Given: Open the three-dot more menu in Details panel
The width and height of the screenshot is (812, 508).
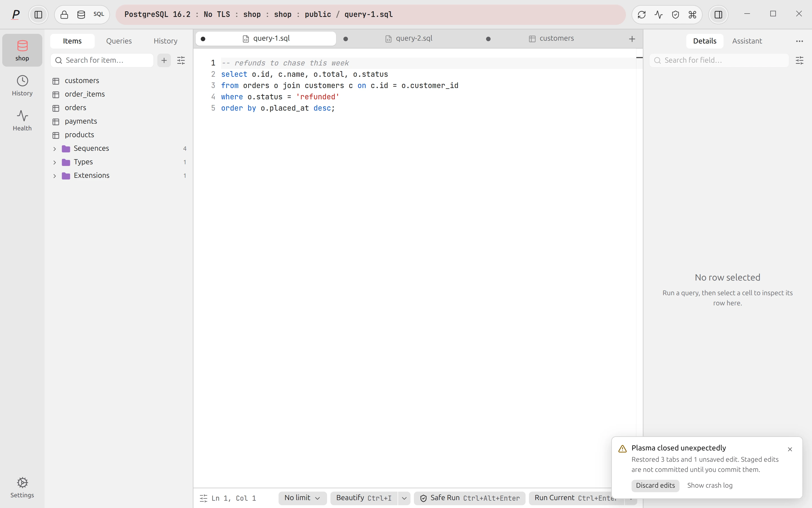Looking at the screenshot, I should tap(800, 41).
